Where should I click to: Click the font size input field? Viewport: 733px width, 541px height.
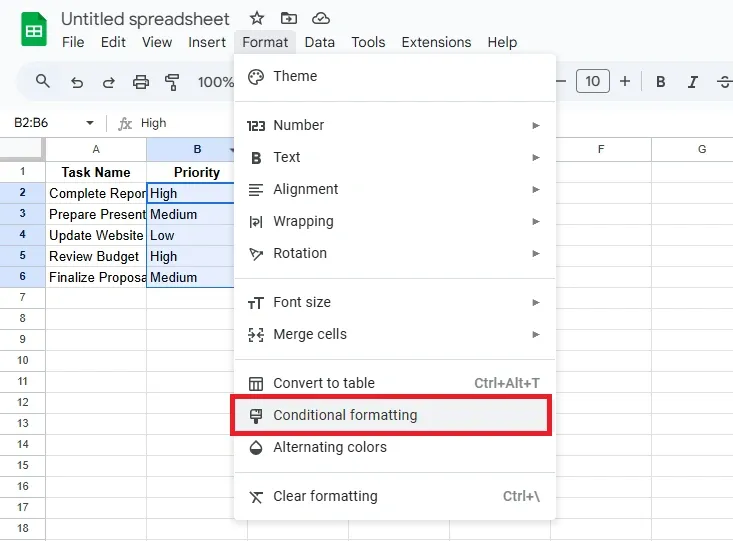coord(593,82)
